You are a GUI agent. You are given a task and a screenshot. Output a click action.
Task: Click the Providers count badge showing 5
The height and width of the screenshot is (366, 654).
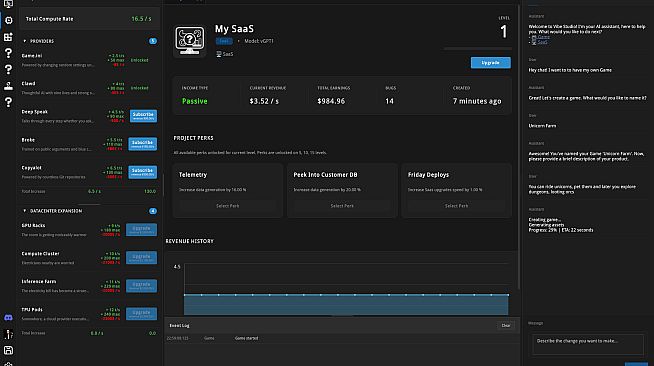pos(153,41)
